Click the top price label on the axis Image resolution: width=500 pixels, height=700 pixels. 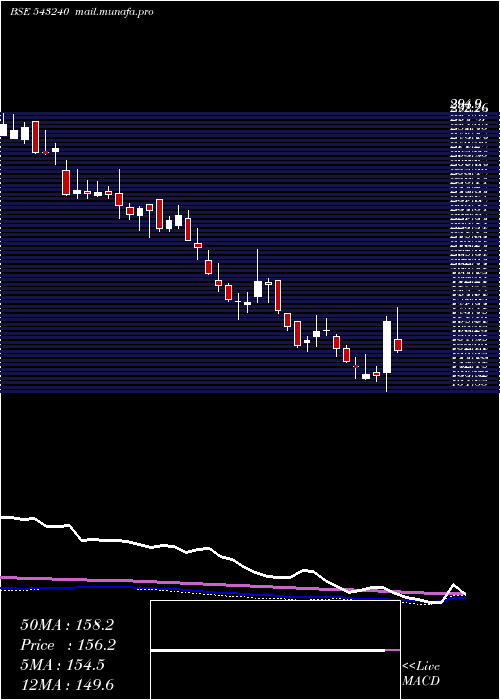pyautogui.click(x=468, y=104)
